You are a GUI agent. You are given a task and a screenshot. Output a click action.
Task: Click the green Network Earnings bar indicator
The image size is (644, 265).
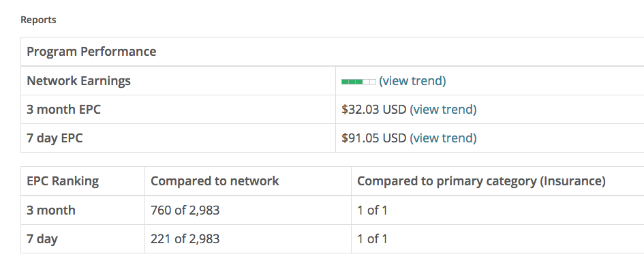tap(358, 82)
